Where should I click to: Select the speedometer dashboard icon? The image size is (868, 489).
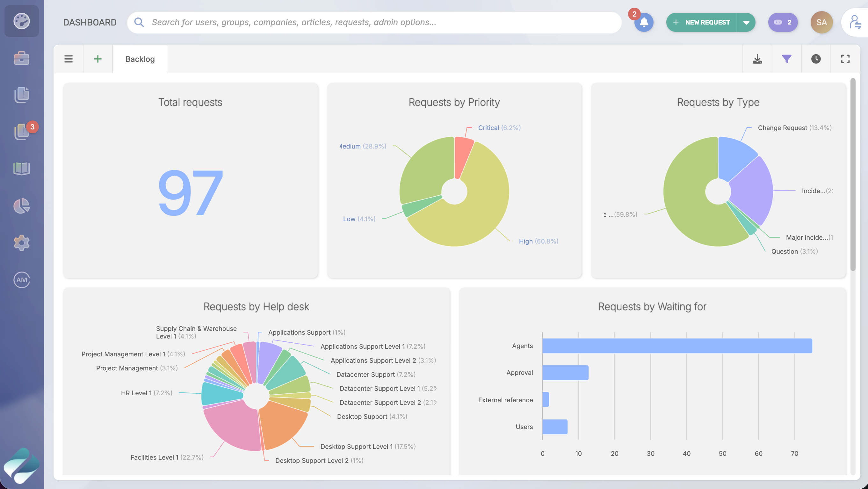(21, 21)
